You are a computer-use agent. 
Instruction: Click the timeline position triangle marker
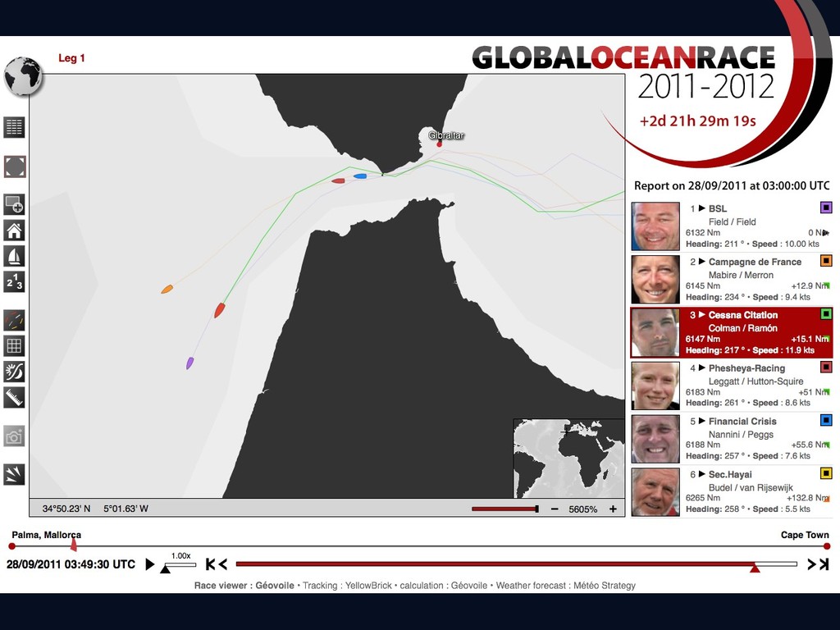[x=755, y=568]
